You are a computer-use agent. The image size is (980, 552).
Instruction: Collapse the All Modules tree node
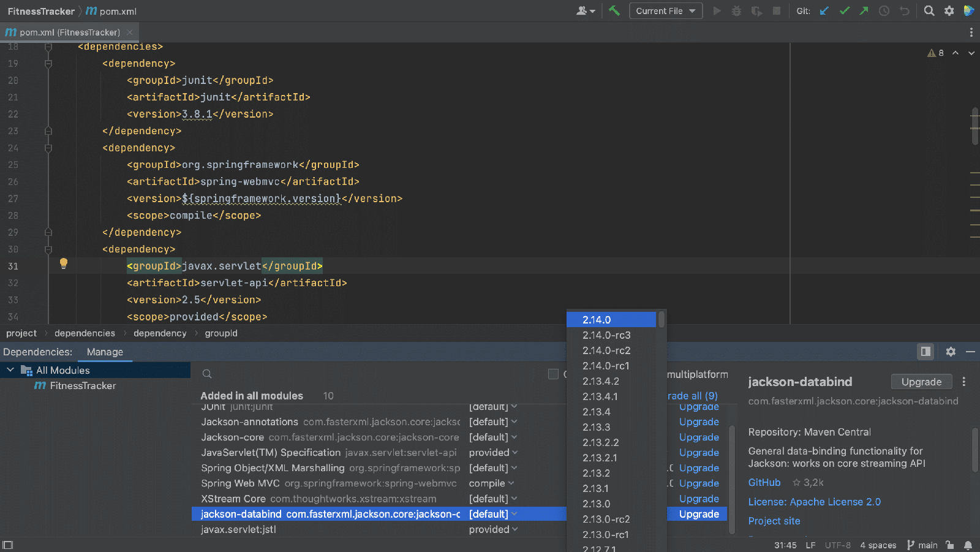coord(10,370)
